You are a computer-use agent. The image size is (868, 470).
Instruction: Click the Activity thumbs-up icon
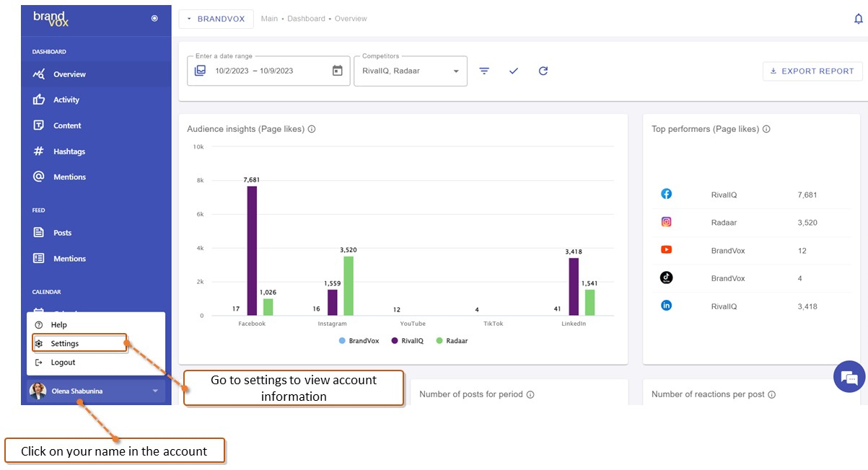pos(39,99)
